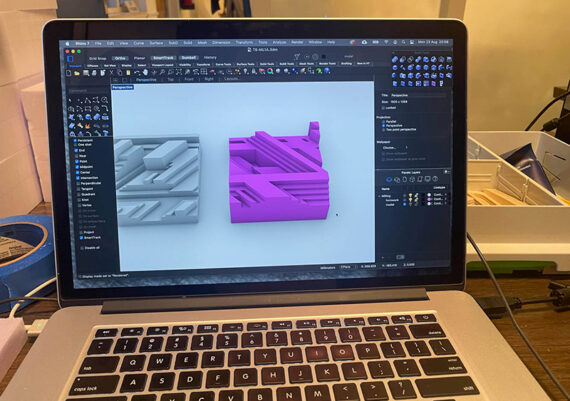
Task: Select the Pan hand tool icon
Action: tap(146, 73)
